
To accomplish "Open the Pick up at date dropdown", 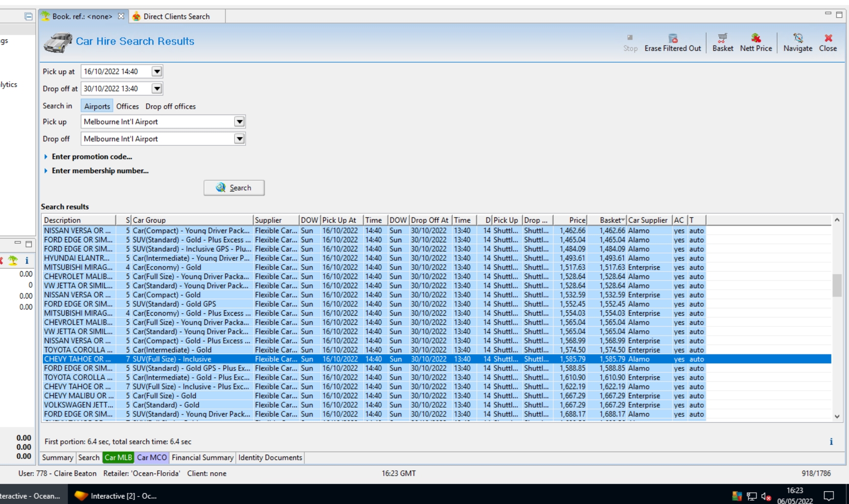I will (x=157, y=71).
